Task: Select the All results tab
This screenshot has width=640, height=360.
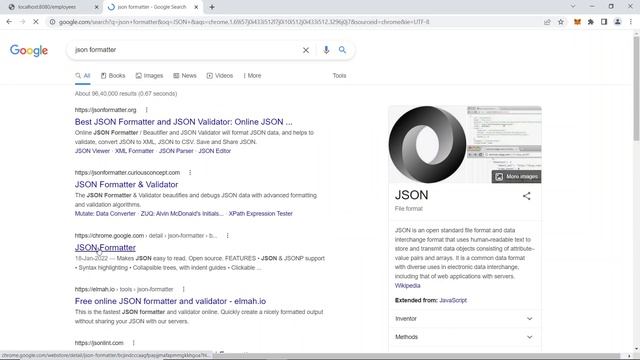Action: click(x=82, y=76)
